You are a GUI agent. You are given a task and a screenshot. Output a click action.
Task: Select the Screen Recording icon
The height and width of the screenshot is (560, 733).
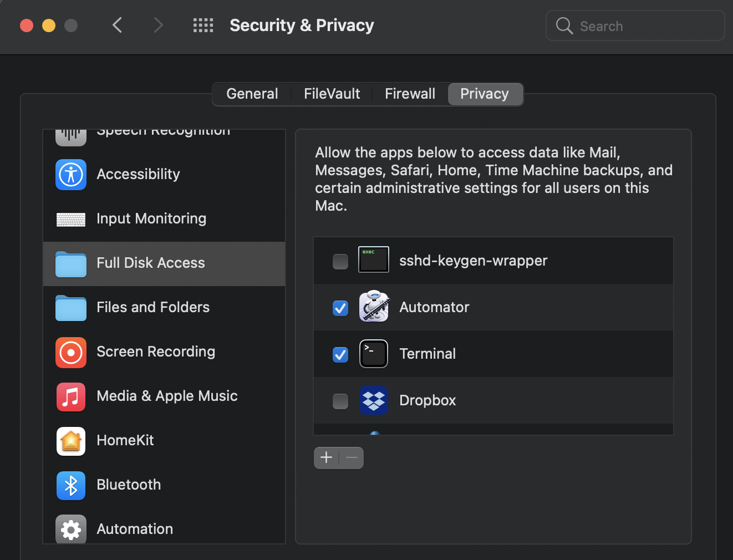(71, 353)
